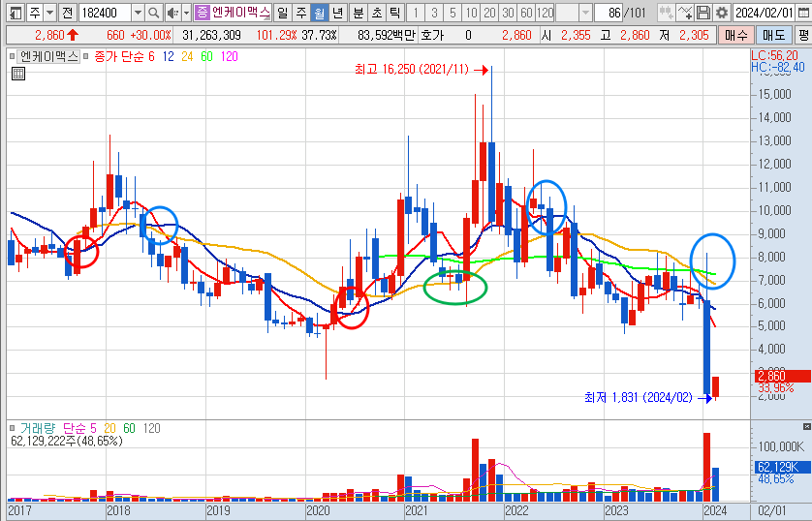Viewport: 812px width, 521px height.
Task: Click the 엔케이맥스 price indicator square marker
Action: point(12,56)
